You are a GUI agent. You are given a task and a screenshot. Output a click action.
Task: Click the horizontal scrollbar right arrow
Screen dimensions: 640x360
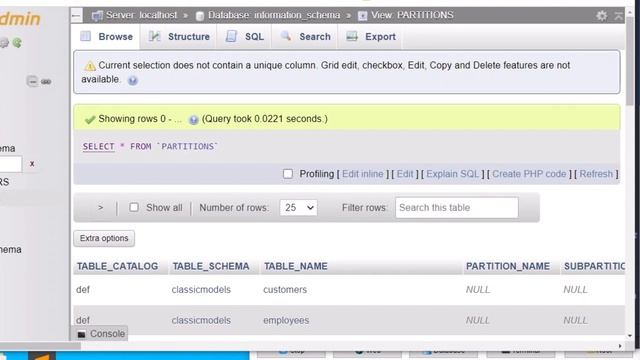[620, 346]
